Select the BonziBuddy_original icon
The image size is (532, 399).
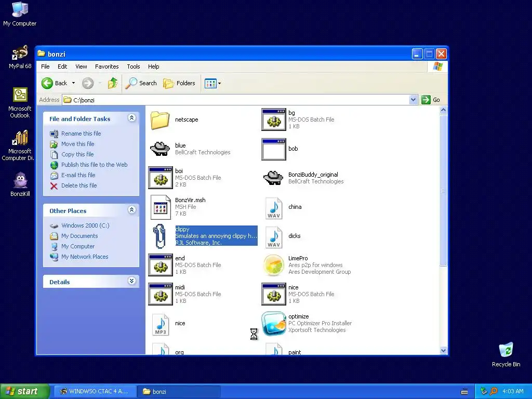point(273,178)
